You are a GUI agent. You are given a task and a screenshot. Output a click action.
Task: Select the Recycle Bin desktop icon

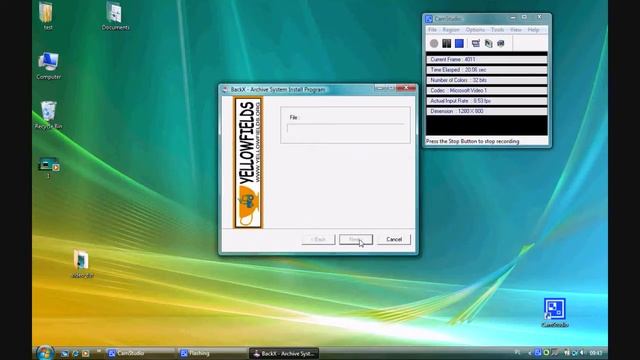pos(49,115)
